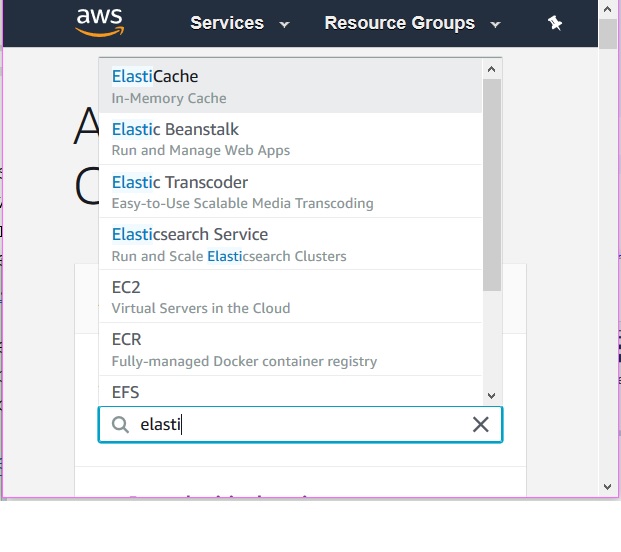Image resolution: width=621 pixels, height=552 pixels.
Task: Click the pin shortcuts icon in navbar
Action: (555, 23)
